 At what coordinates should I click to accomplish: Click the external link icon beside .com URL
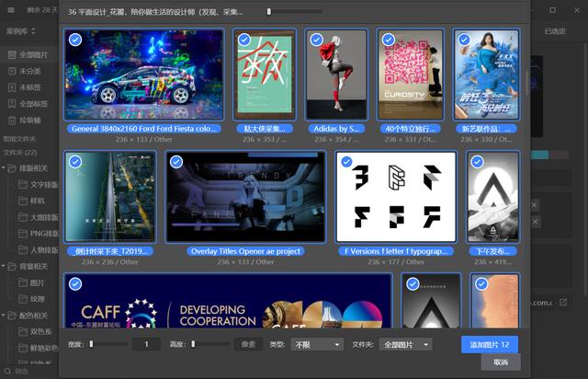click(563, 302)
